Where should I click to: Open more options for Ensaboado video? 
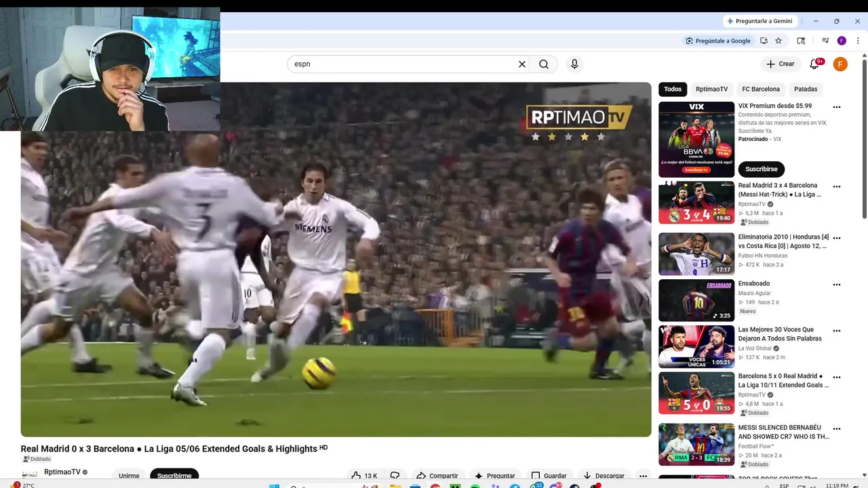point(837,285)
